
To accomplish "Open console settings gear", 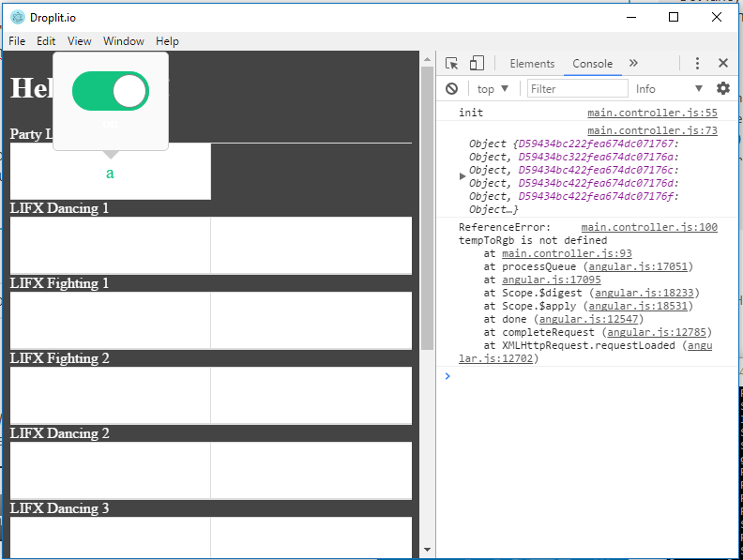I will pyautogui.click(x=723, y=88).
